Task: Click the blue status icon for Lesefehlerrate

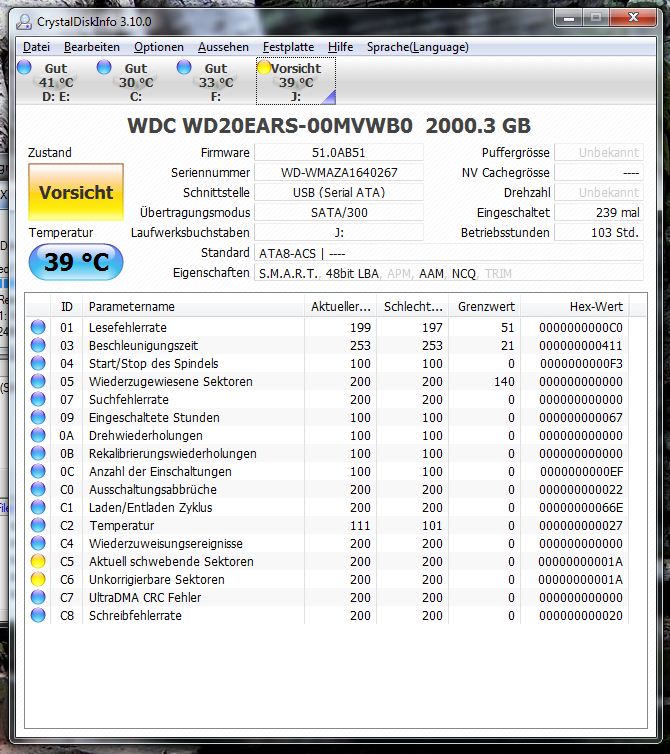Action: point(38,327)
